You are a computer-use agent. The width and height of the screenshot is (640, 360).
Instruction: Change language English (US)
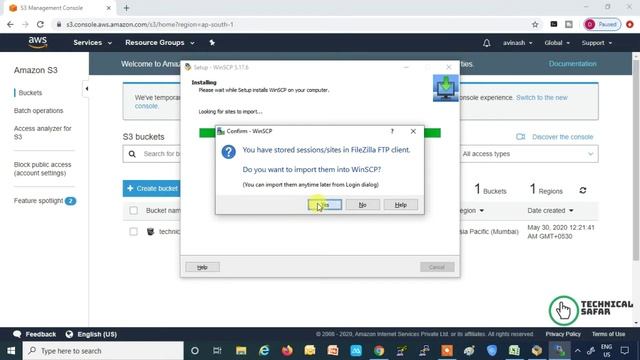pyautogui.click(x=91, y=334)
